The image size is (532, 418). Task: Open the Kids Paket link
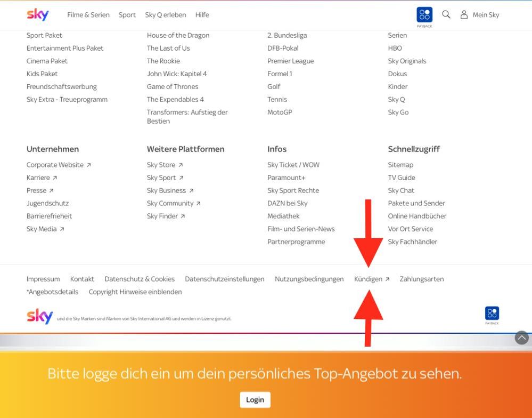click(x=42, y=74)
